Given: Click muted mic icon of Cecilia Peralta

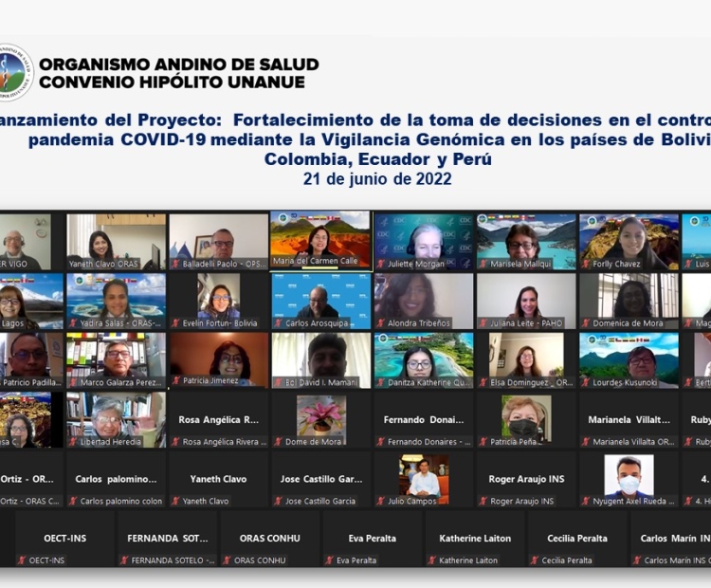Looking at the screenshot, I should coord(535,560).
